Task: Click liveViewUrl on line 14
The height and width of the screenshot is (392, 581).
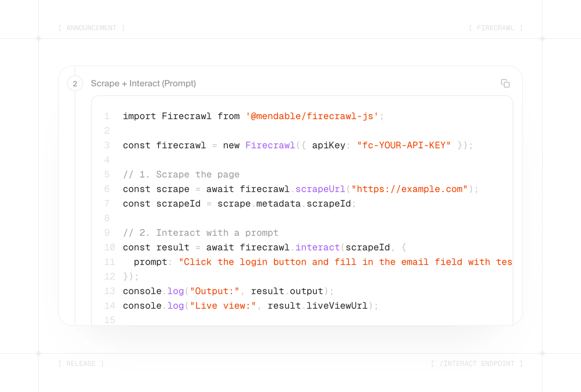Action: tap(337, 306)
